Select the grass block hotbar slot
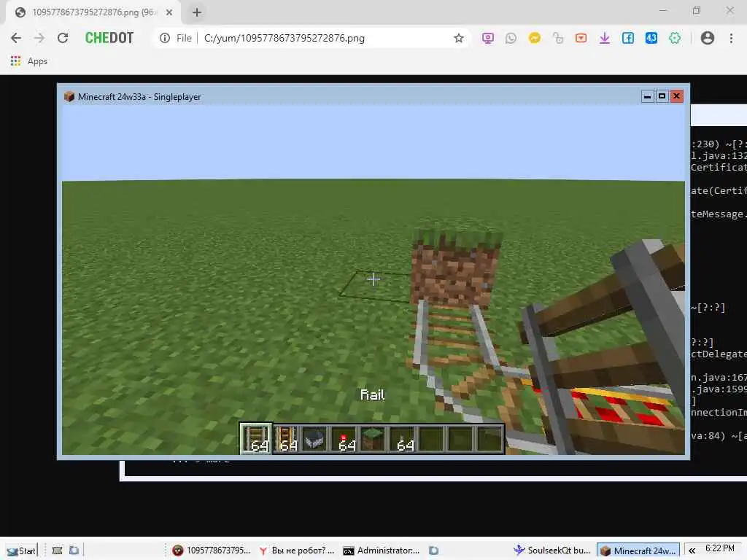 tap(373, 438)
